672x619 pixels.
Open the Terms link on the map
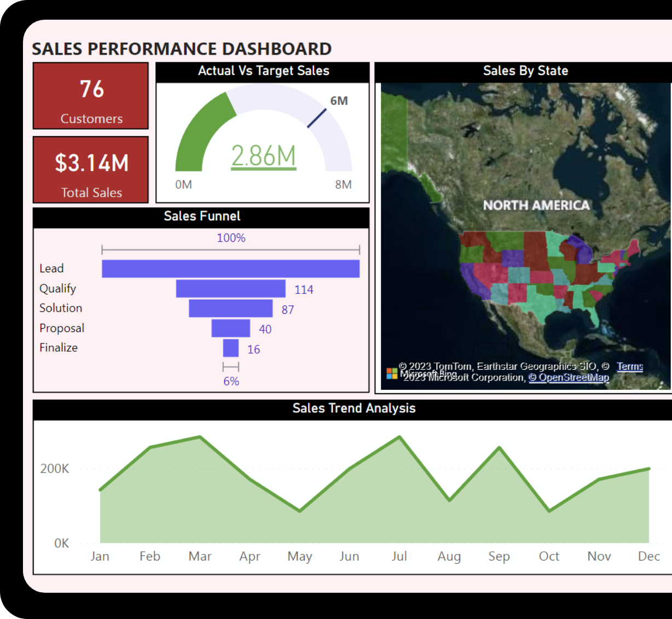pyautogui.click(x=630, y=366)
